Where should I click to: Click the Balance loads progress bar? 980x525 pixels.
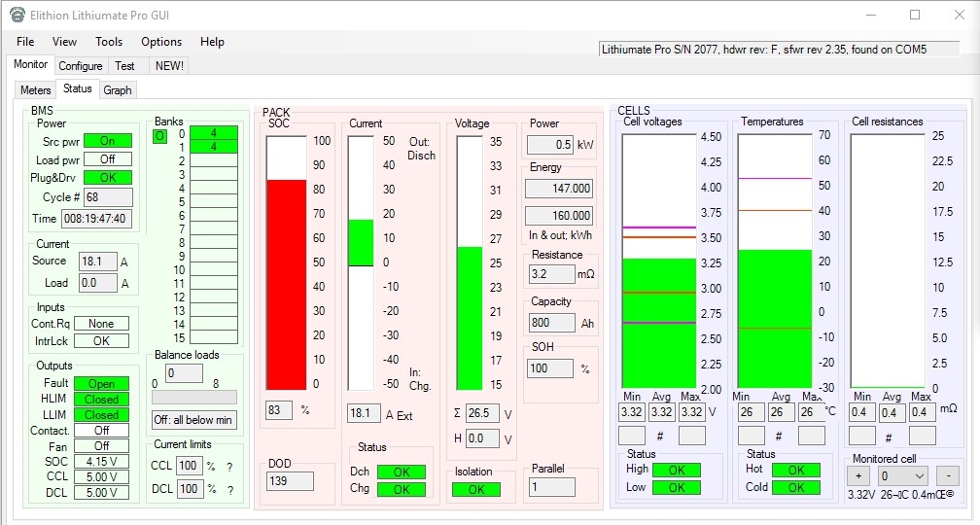[x=194, y=398]
